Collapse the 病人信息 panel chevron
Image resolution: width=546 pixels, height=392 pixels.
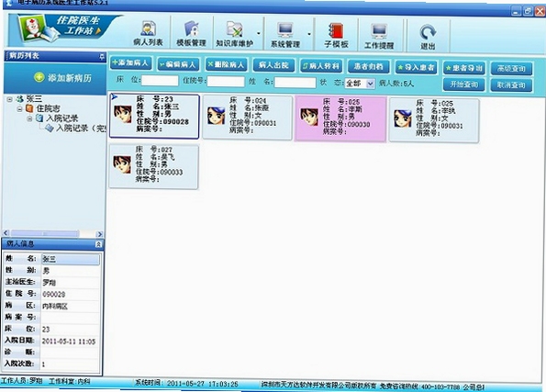pos(98,244)
